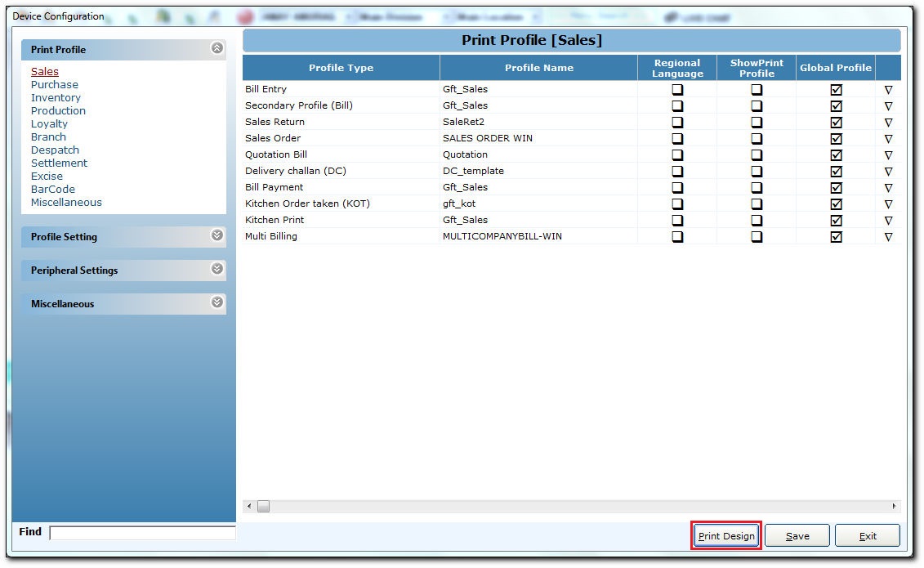
Task: Click the Save button
Action: click(797, 536)
